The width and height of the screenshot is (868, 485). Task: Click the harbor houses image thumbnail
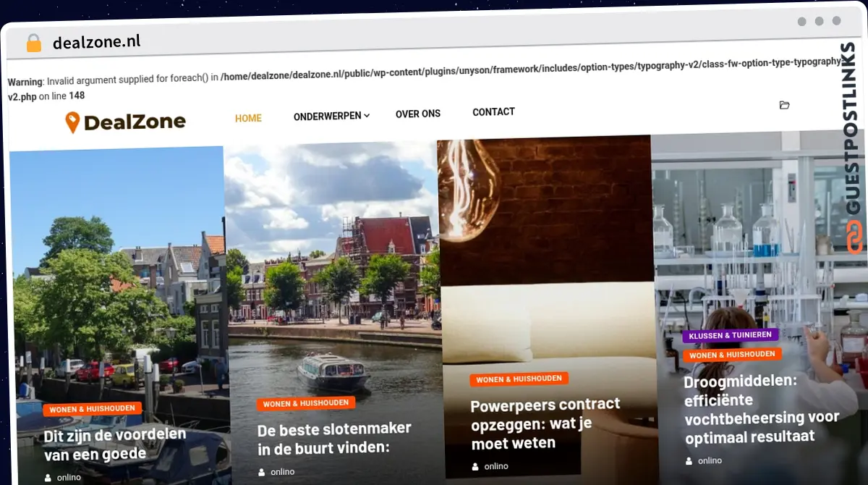click(x=119, y=317)
